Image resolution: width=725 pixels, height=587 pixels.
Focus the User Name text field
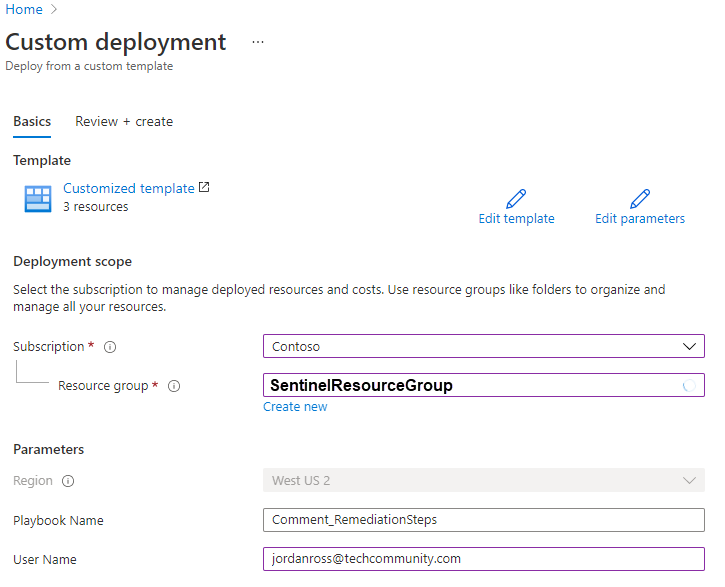tap(484, 559)
